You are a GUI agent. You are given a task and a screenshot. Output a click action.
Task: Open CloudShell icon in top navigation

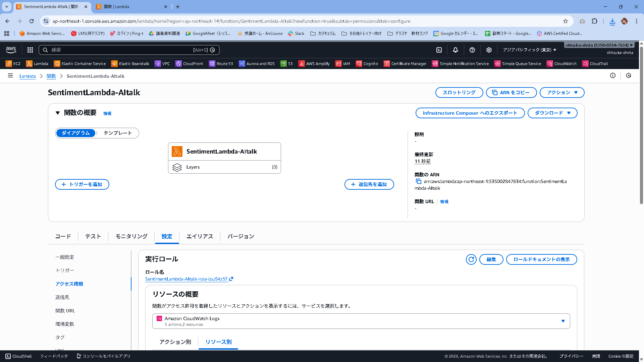point(439,50)
